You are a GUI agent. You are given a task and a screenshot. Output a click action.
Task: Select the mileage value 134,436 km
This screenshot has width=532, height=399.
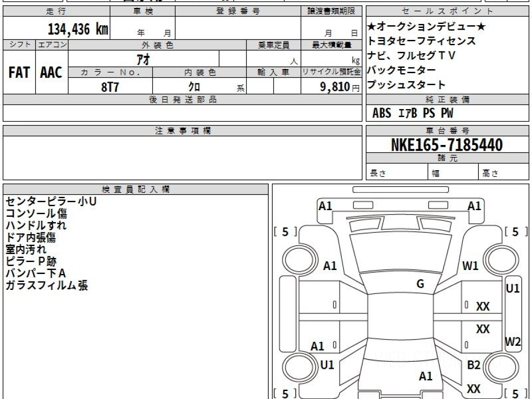pos(78,29)
